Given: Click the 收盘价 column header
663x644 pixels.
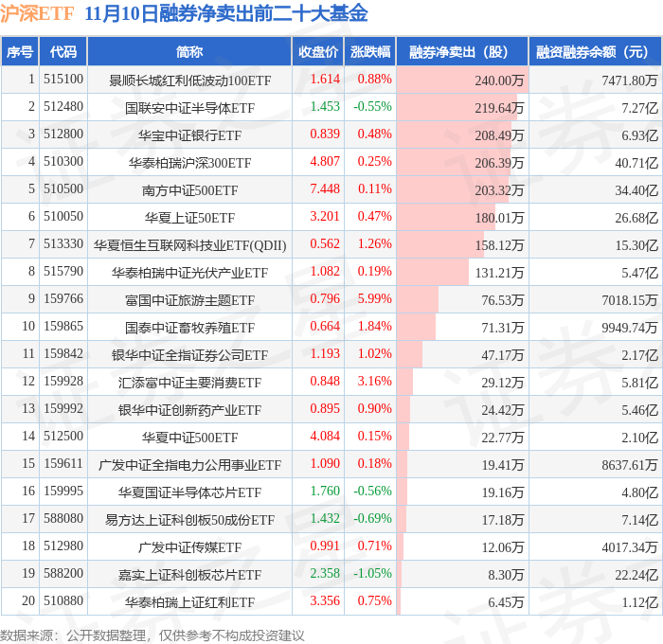Looking at the screenshot, I should click(318, 51).
